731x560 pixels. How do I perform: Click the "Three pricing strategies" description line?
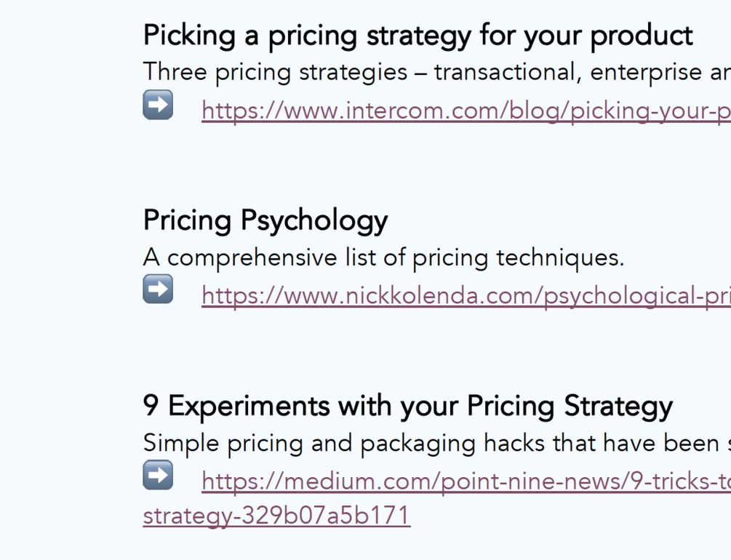click(436, 72)
